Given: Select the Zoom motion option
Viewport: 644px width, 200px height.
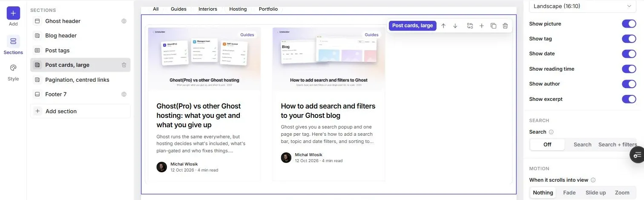Looking at the screenshot, I should [622, 193].
